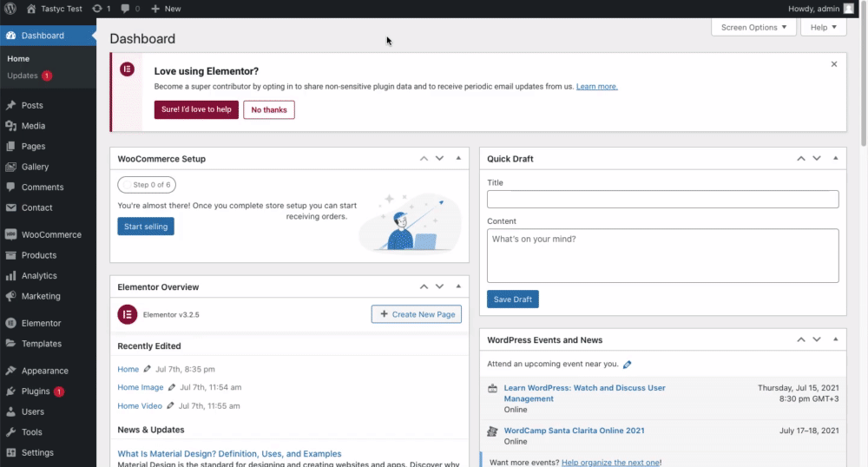Image resolution: width=868 pixels, height=467 pixels.
Task: Open the Help dropdown
Action: (x=823, y=27)
